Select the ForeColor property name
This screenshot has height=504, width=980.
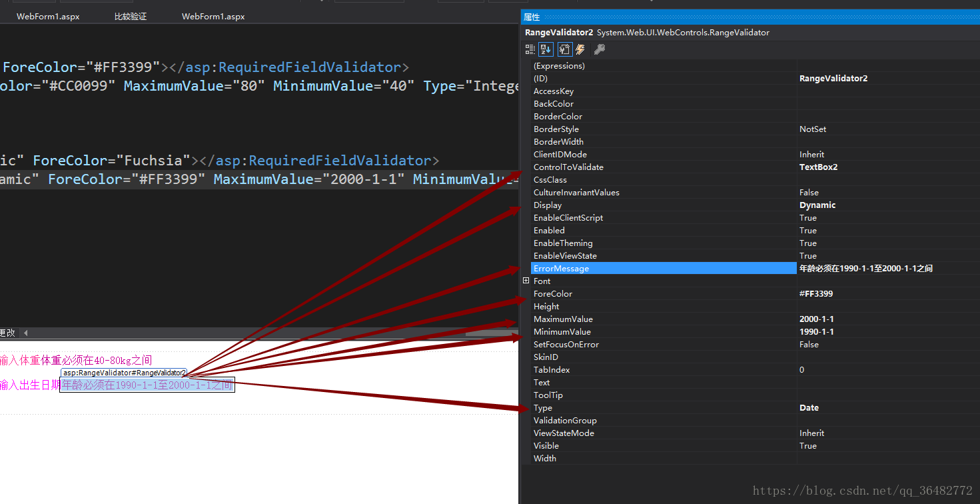coord(553,294)
